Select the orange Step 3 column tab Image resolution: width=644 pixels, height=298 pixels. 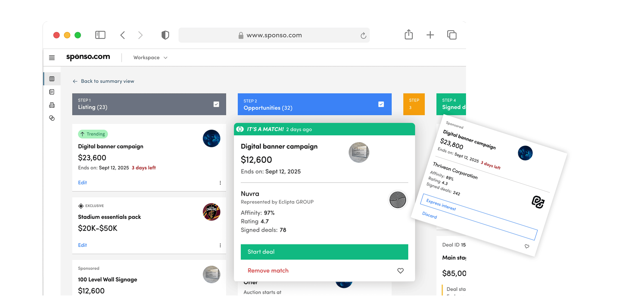click(x=414, y=104)
